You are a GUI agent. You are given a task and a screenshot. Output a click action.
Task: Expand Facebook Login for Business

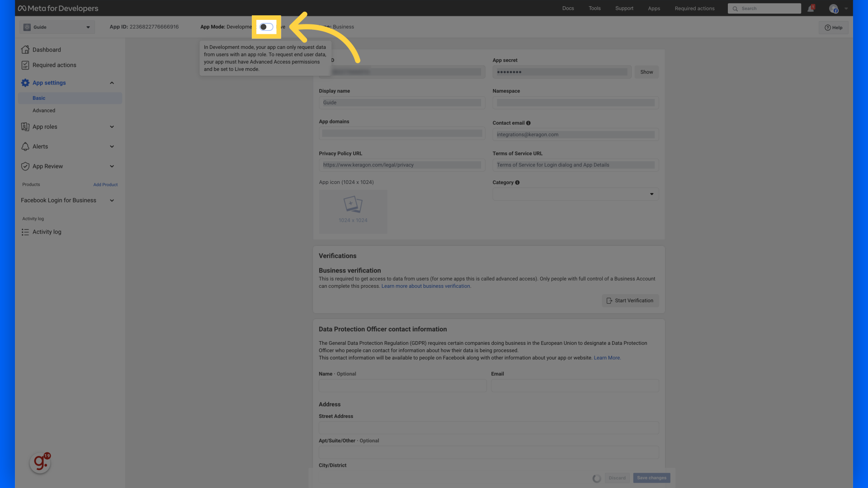click(112, 201)
